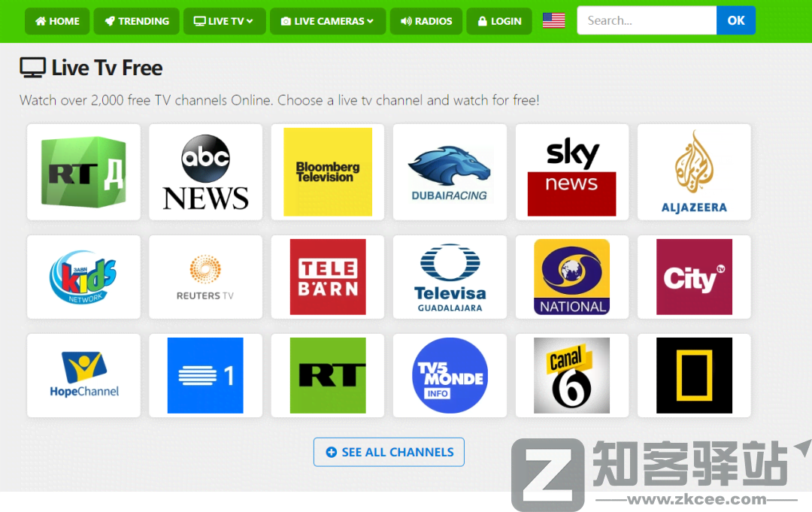The width and height of the screenshot is (812, 512).
Task: Click the SEE ALL CHANNELS button
Action: (x=389, y=452)
